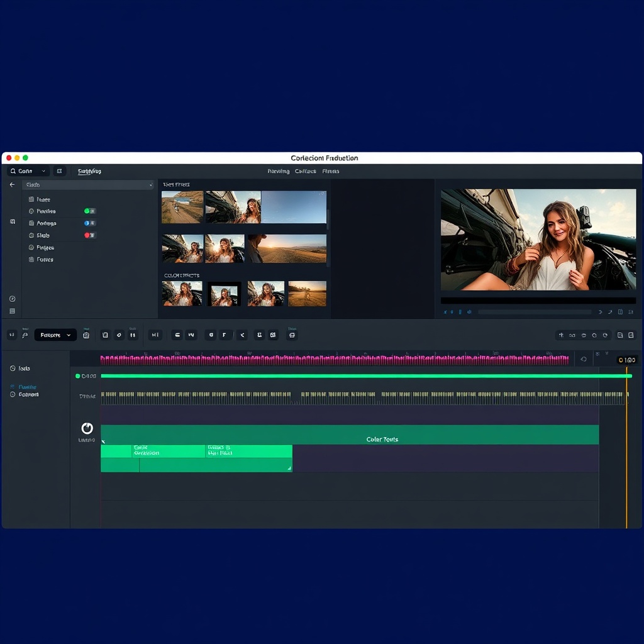Select the first radio item in the timeline side panel
The height and width of the screenshot is (644, 644).
[x=20, y=369]
